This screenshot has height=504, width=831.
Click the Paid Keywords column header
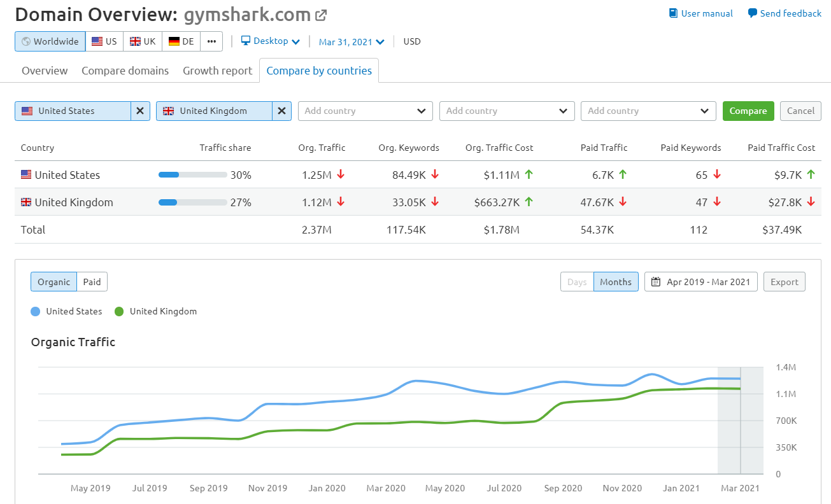point(691,148)
